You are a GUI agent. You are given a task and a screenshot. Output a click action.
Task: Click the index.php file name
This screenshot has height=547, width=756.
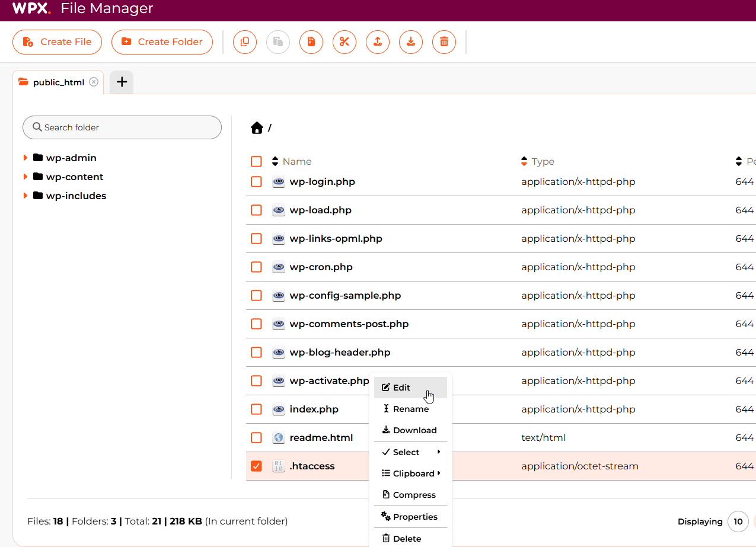[x=314, y=410]
